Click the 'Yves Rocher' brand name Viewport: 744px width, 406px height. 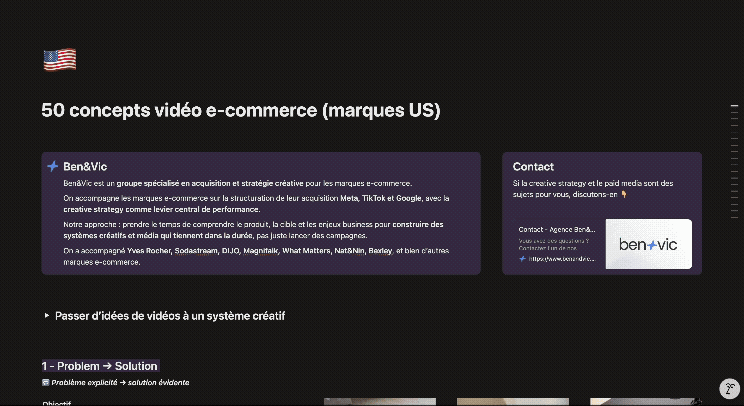click(149, 251)
